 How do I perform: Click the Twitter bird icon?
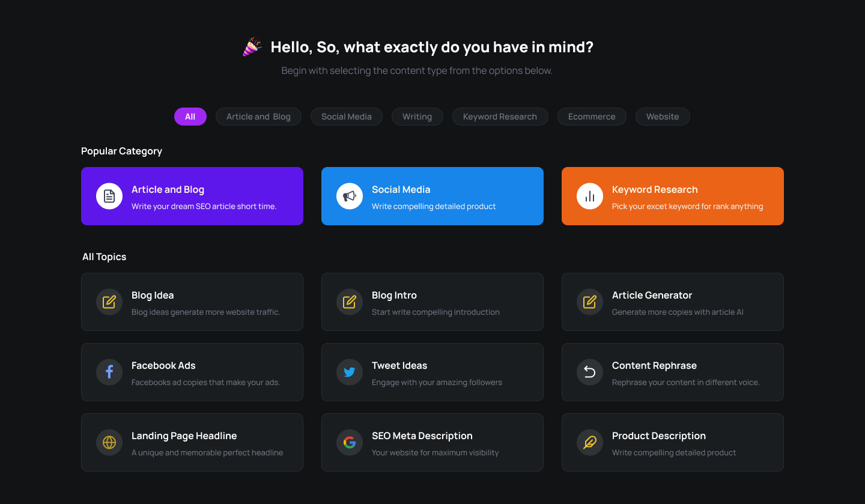click(x=350, y=372)
